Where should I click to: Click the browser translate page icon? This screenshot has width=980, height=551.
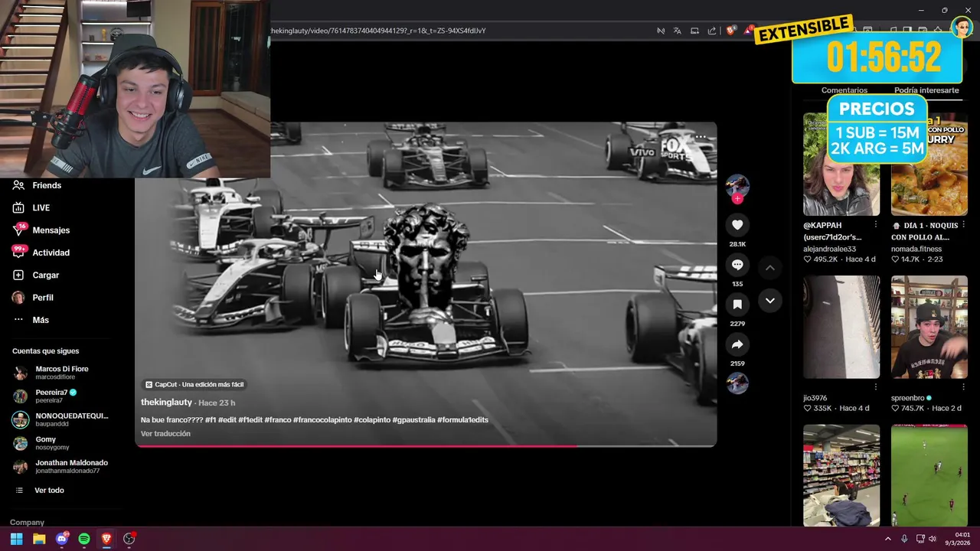678,31
